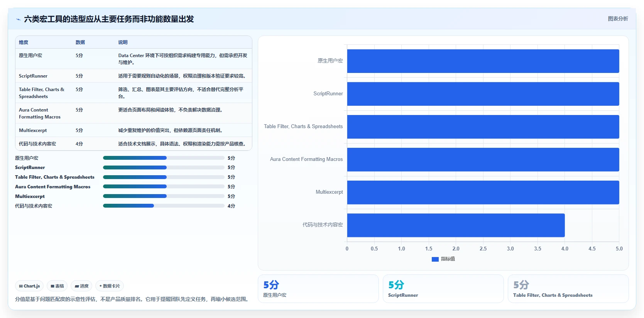Click the Table Filter, Charts & Spreadsheets progress bar

pyautogui.click(x=164, y=177)
